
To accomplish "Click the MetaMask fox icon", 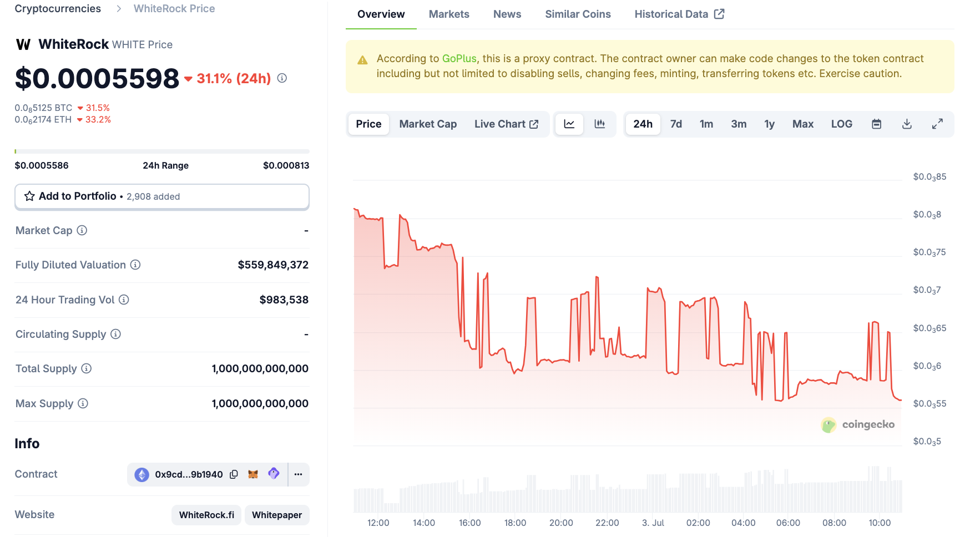I will click(x=253, y=474).
